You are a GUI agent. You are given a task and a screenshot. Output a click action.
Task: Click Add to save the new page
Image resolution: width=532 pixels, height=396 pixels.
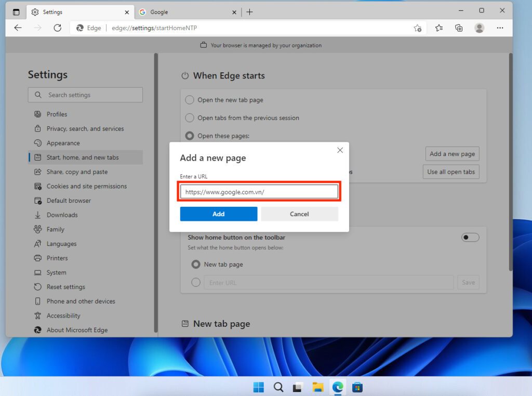(218, 214)
